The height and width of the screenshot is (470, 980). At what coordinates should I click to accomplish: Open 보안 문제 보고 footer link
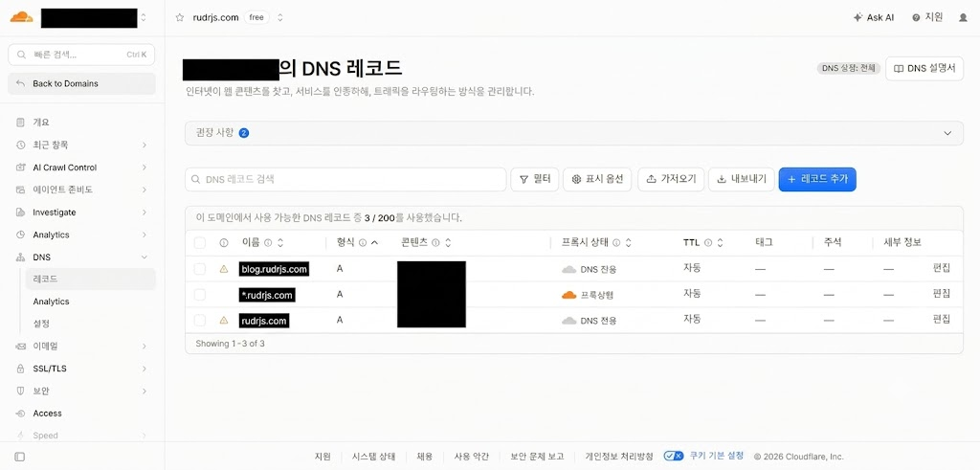[537, 457]
